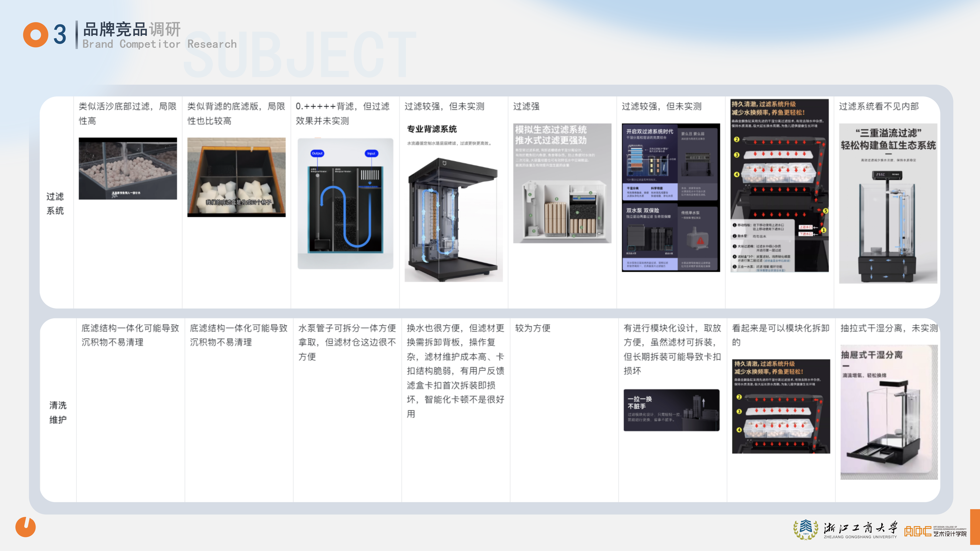Open the filter media balls photo thumbnail

128,168
